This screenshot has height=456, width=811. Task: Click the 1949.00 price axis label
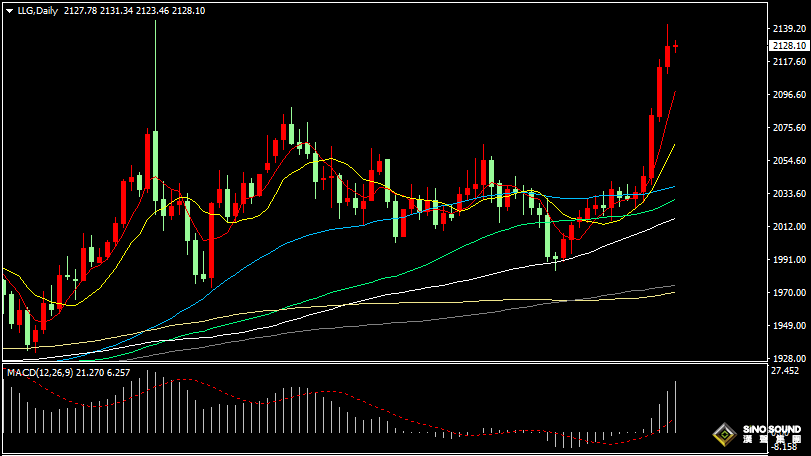coord(789,326)
